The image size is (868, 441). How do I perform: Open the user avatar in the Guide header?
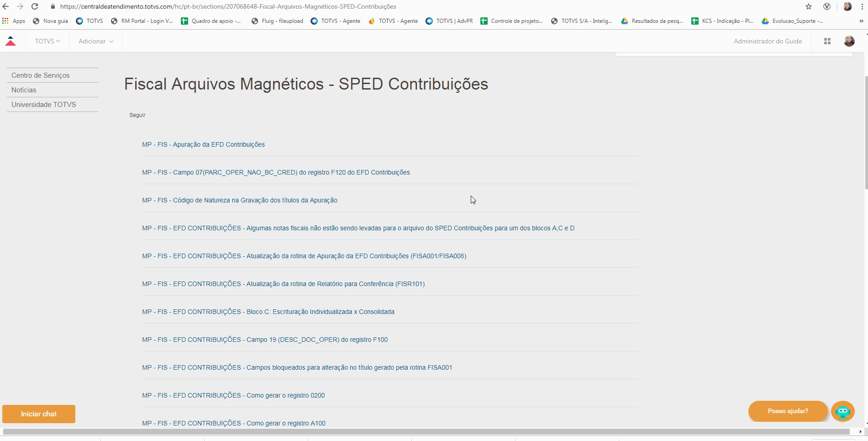(x=849, y=41)
